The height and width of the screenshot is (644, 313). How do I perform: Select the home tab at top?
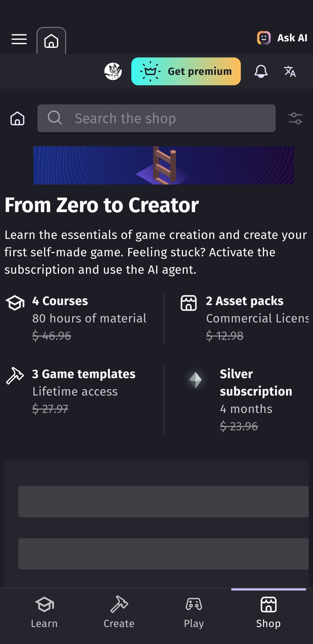click(51, 41)
